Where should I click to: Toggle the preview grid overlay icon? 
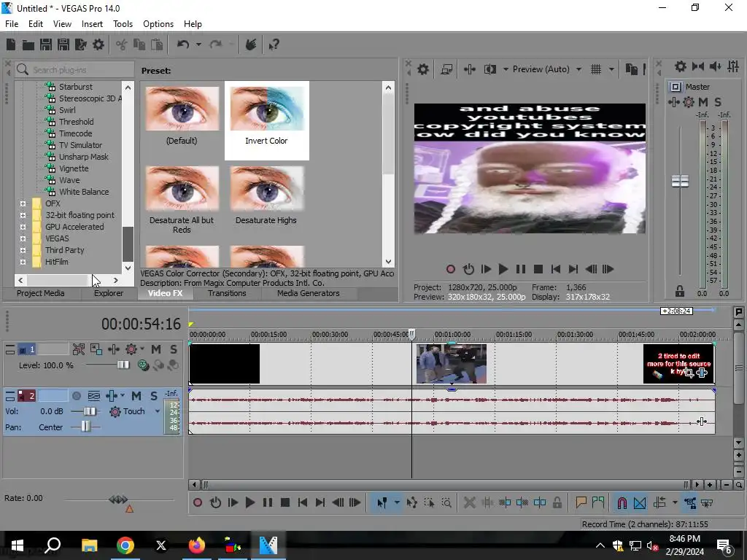click(596, 69)
